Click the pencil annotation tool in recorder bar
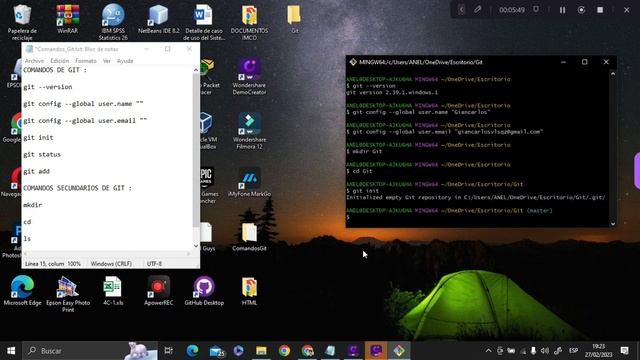The image size is (640, 360). coord(478,9)
